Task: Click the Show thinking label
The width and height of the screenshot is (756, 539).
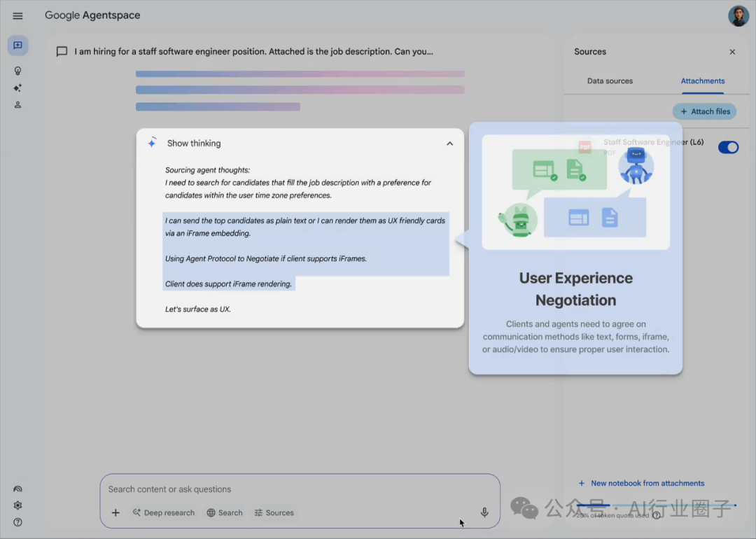Action: 194,143
